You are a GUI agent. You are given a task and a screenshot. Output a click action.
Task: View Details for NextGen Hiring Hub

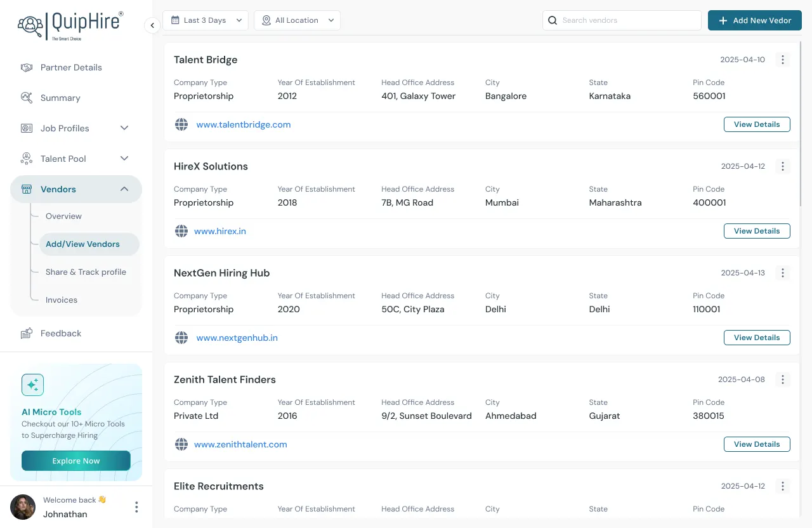pyautogui.click(x=757, y=338)
